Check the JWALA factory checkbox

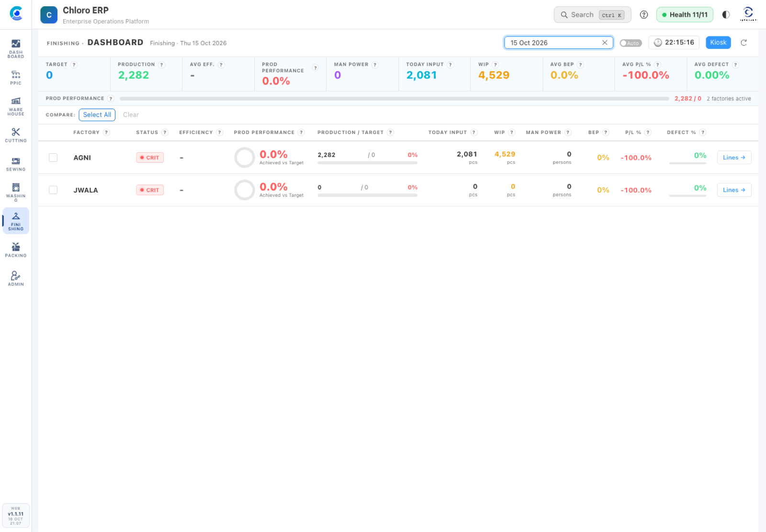click(x=53, y=190)
